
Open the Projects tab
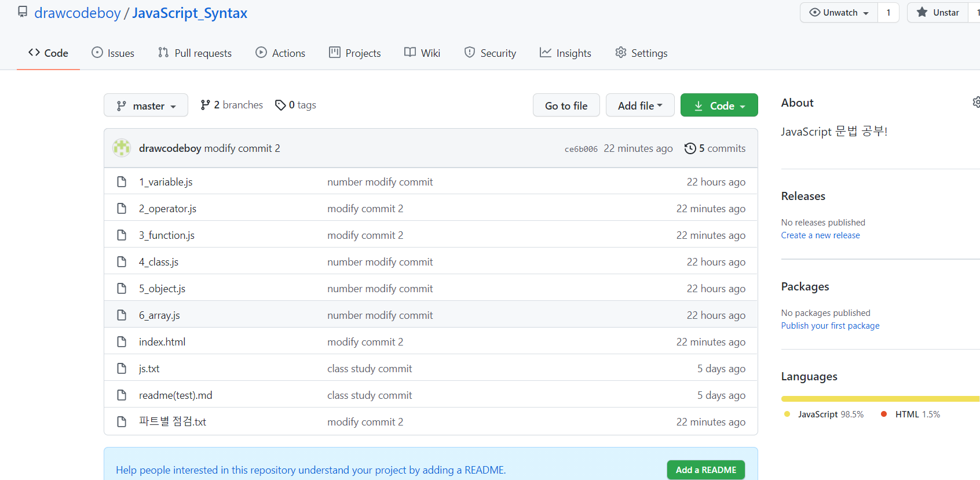[355, 53]
